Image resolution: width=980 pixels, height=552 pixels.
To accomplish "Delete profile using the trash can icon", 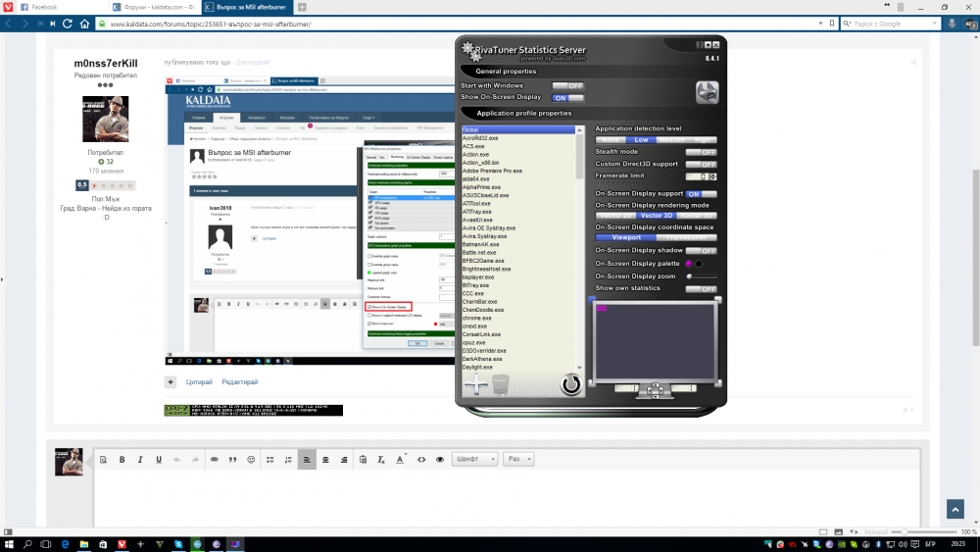I will pos(501,385).
